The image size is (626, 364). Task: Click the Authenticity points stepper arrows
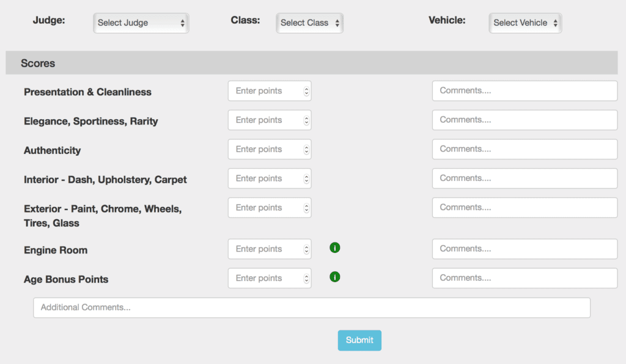click(306, 149)
